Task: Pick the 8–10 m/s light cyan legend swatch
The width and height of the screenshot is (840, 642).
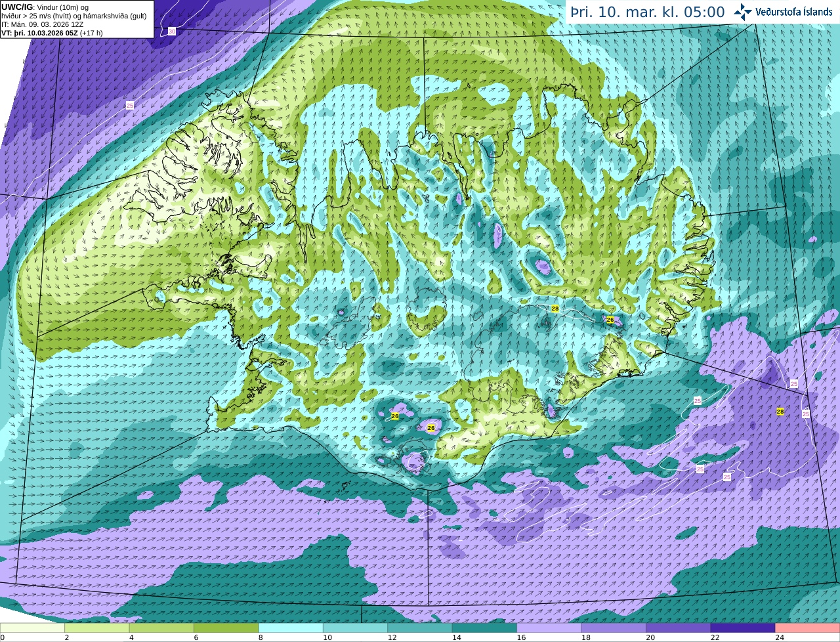Action: pyautogui.click(x=291, y=628)
